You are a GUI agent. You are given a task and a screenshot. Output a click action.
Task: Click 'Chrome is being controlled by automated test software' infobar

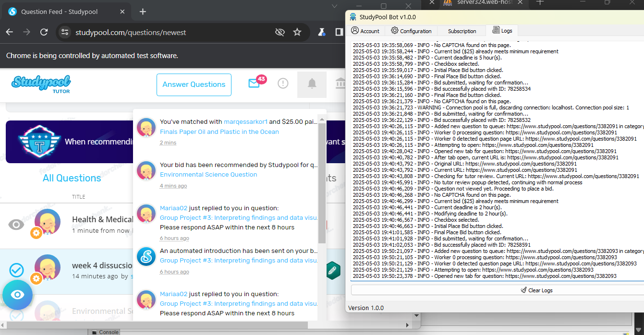point(92,56)
